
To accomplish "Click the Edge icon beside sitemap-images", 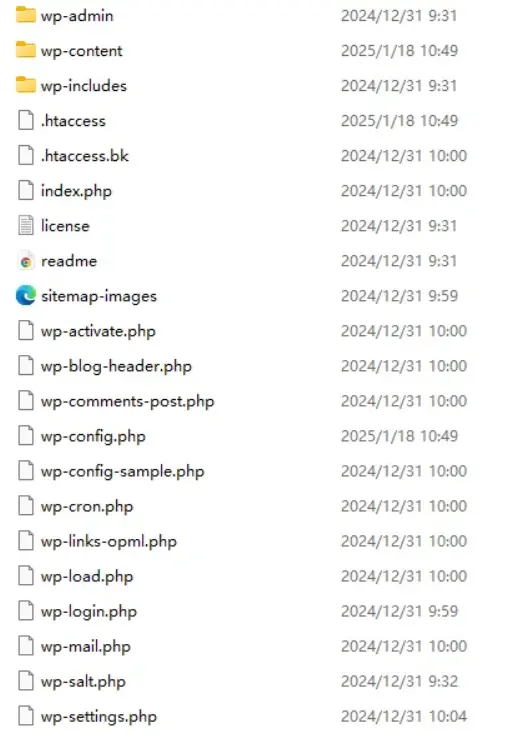I will click(25, 296).
